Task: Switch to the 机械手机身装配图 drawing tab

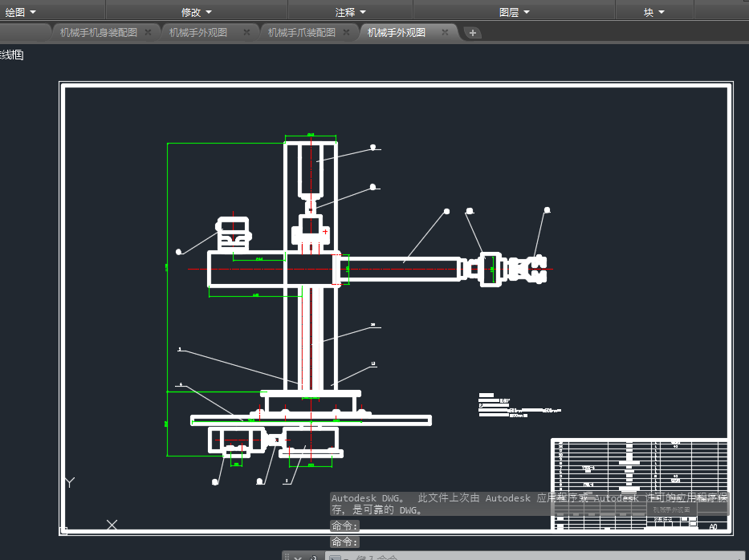Action: 99,32
